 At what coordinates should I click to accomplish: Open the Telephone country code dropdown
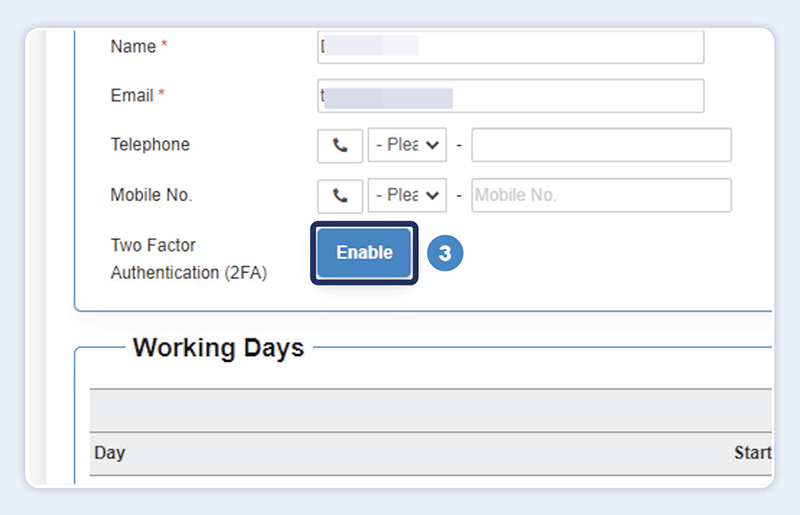pyautogui.click(x=407, y=145)
